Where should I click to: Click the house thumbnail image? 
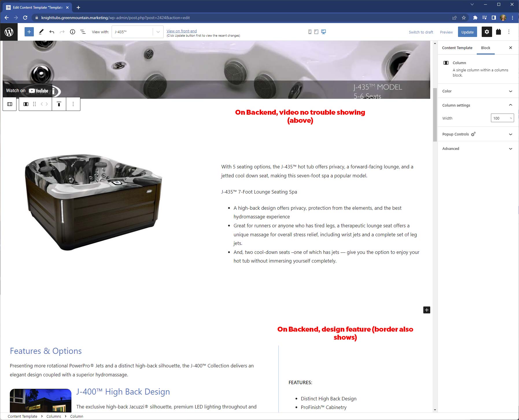[x=40, y=401]
